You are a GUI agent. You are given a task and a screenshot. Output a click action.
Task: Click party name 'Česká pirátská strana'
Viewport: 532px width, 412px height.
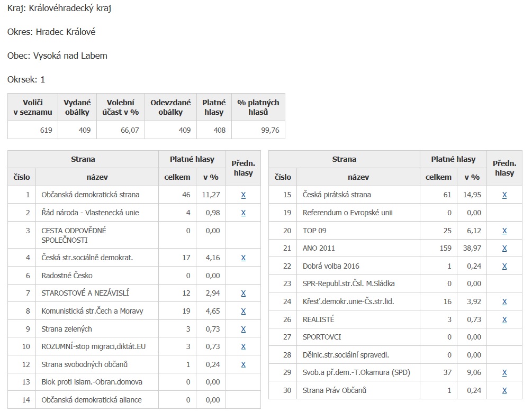point(337,195)
